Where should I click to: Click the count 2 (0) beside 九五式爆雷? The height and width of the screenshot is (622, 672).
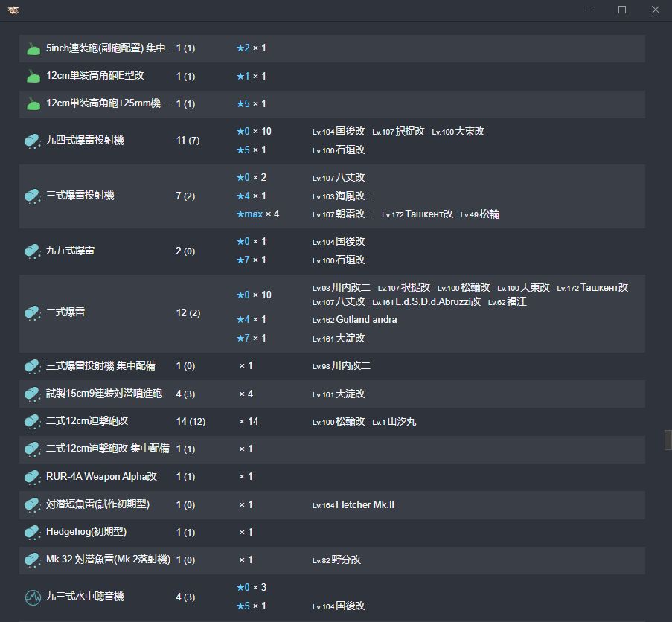185,251
